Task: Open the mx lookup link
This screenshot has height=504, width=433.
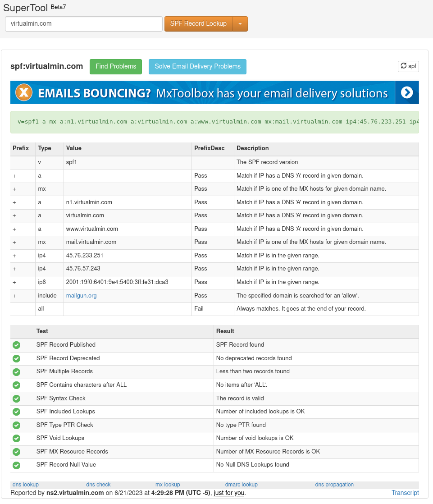Action: (167, 484)
